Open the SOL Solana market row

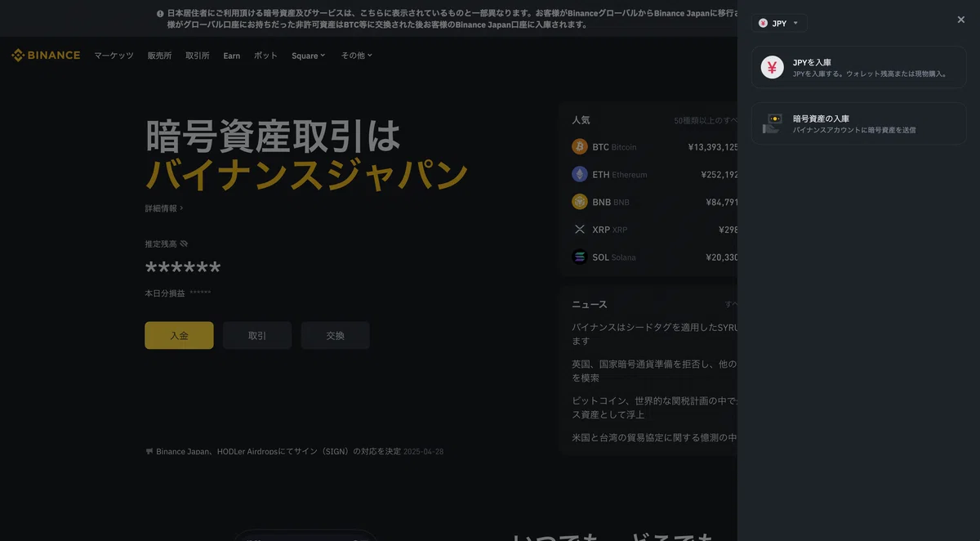click(x=654, y=257)
